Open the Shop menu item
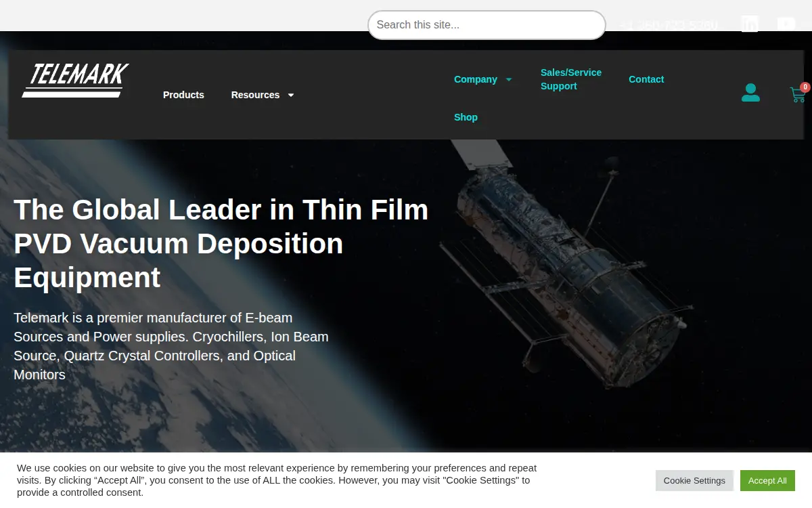Viewport: 812px width, 508px height. click(466, 117)
